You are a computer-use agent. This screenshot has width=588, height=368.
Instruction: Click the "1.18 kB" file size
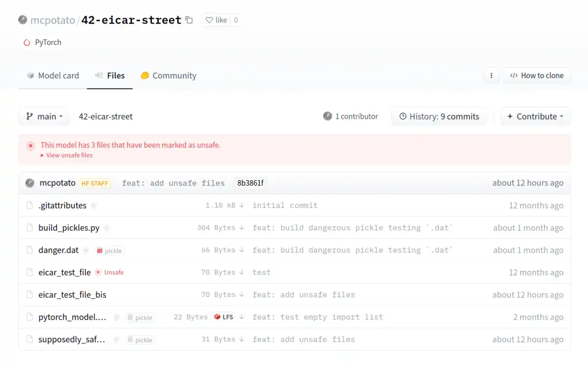tap(220, 205)
